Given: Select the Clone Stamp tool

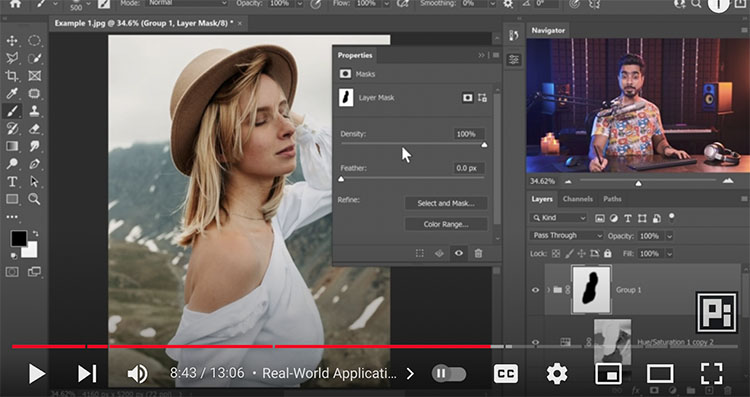Looking at the screenshot, I should tap(34, 111).
